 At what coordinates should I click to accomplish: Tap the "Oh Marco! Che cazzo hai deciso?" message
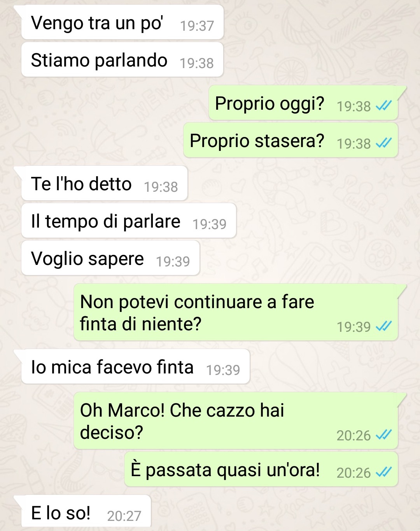pyautogui.click(x=236, y=421)
